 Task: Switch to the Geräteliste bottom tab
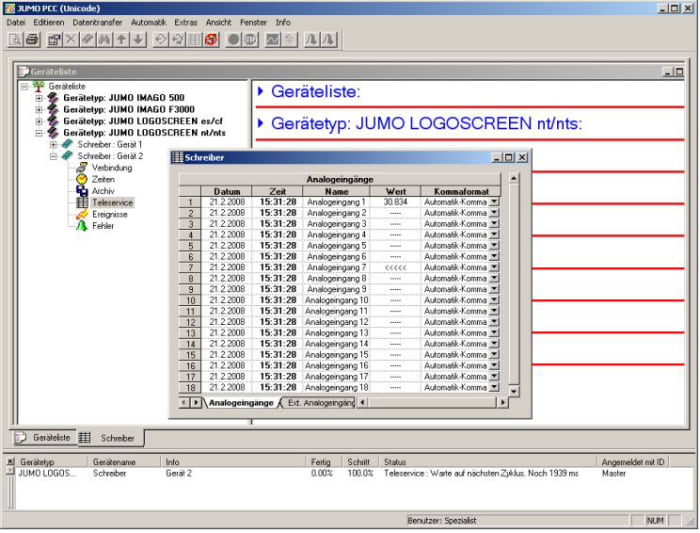pos(43,438)
